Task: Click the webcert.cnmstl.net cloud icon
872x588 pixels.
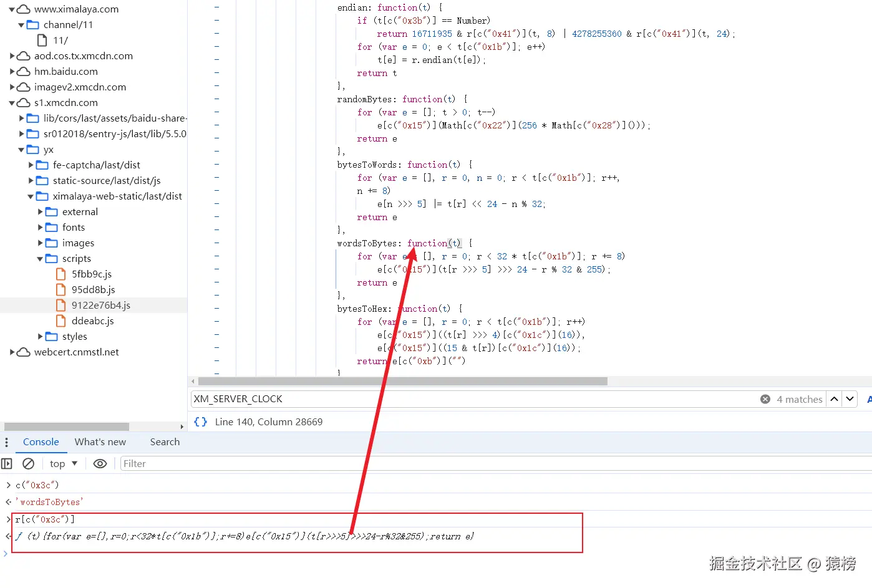Action: coord(24,352)
